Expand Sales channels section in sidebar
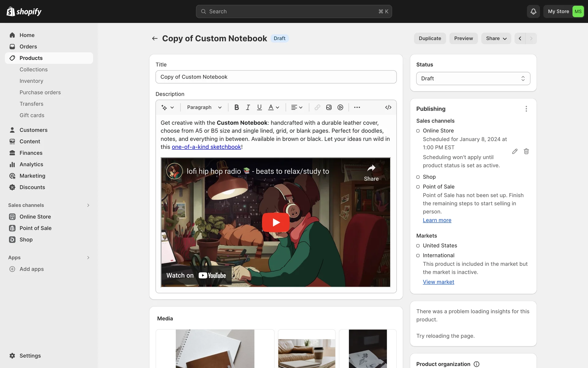 pyautogui.click(x=88, y=205)
